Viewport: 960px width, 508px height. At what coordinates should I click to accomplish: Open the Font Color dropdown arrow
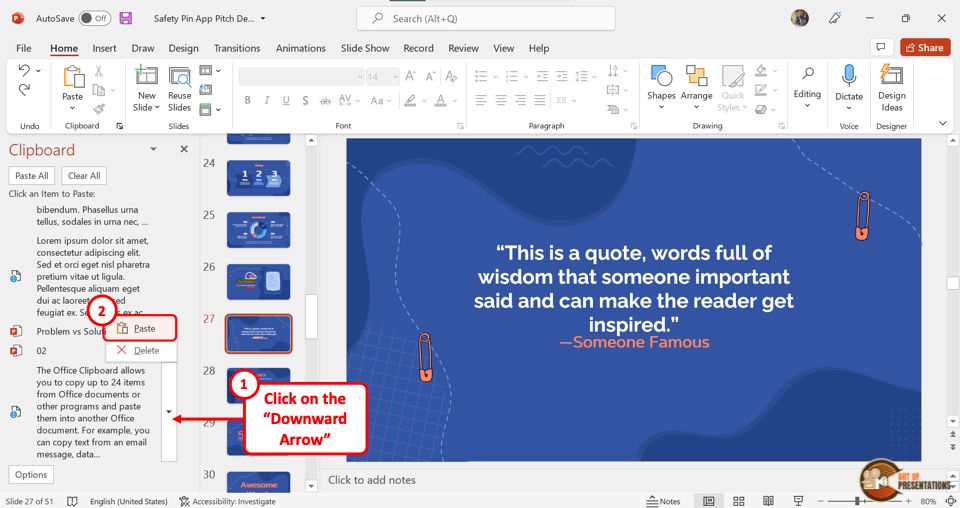click(x=455, y=100)
